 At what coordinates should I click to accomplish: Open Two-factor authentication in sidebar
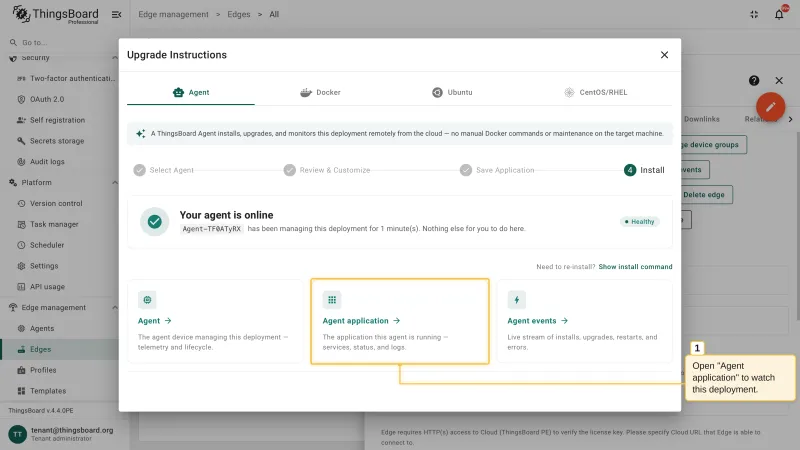tap(66, 79)
